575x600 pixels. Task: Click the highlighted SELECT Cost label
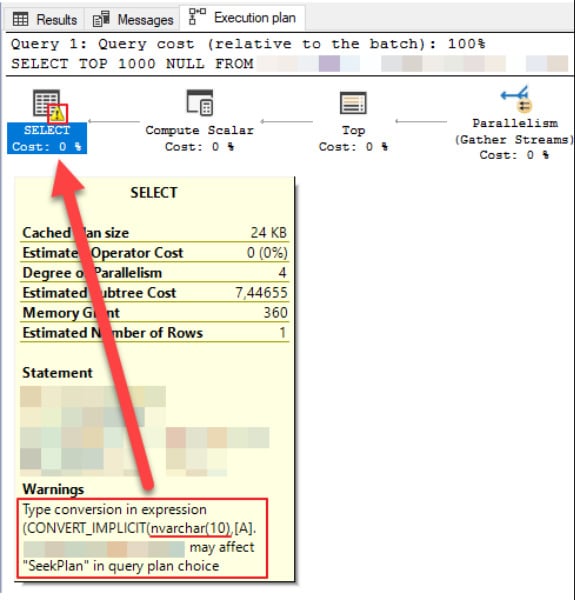tap(47, 138)
